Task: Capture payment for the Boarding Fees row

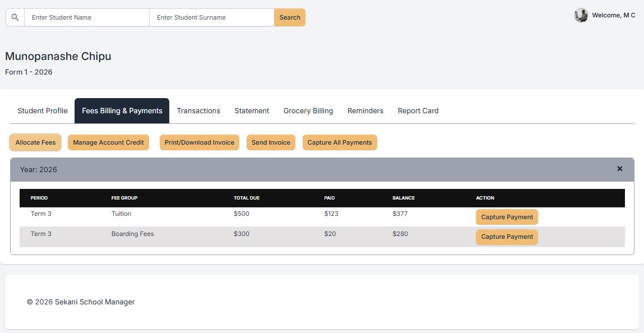Action: (507, 237)
